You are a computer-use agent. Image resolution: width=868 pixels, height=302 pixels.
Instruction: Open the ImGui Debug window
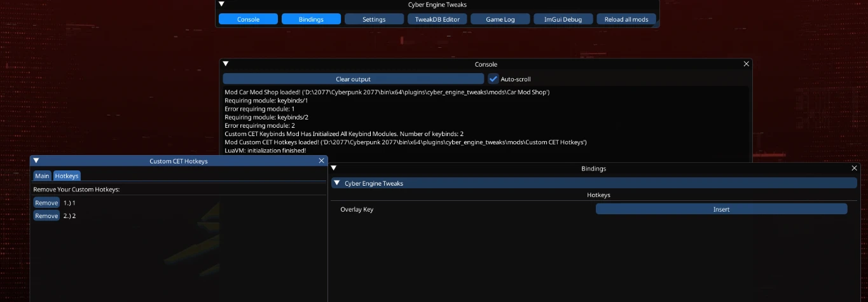563,19
